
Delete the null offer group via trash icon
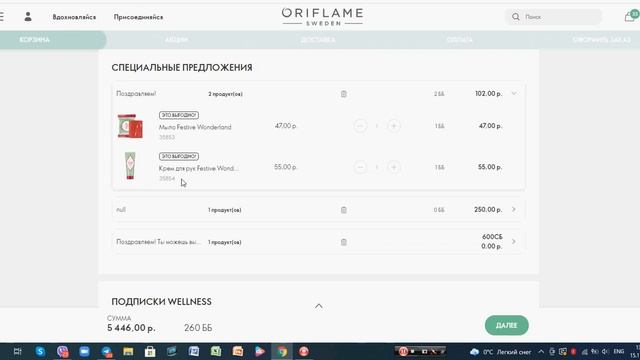click(344, 210)
